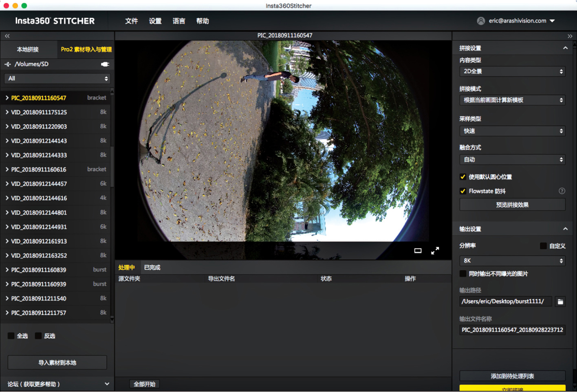
Task: Open the 设置 menu
Action: click(x=155, y=21)
